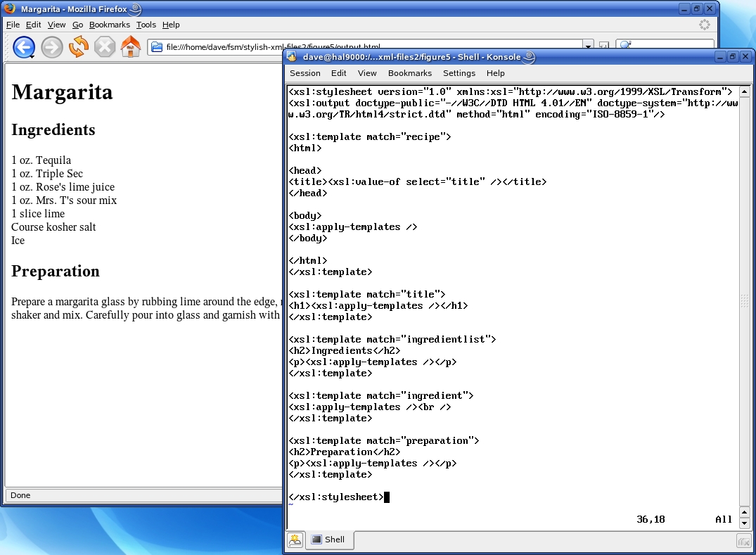The height and width of the screenshot is (555, 756).
Task: Open the Firefox Bookmarks menu
Action: click(x=110, y=25)
